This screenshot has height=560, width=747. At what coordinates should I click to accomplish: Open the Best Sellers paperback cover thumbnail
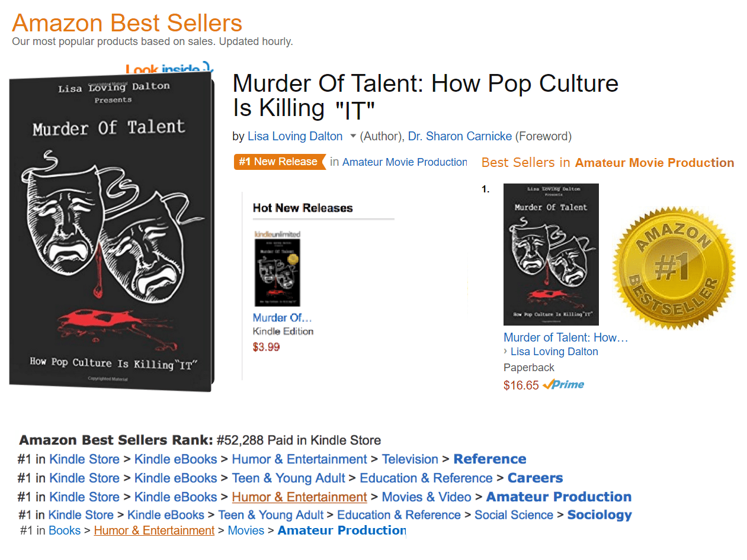point(551,255)
